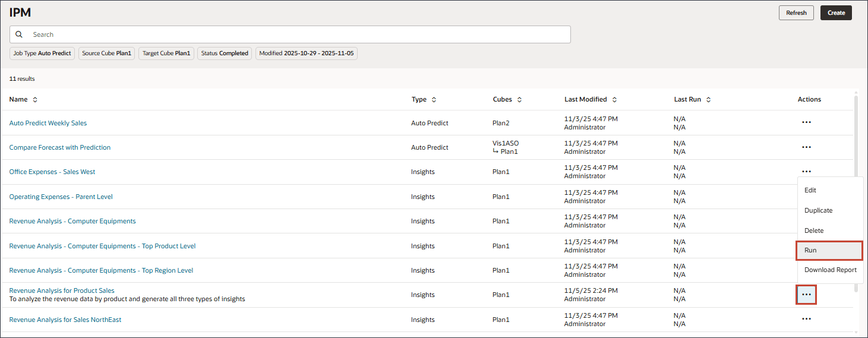Open the Modified date range filter chip
The width and height of the screenshot is (868, 338).
tap(307, 53)
